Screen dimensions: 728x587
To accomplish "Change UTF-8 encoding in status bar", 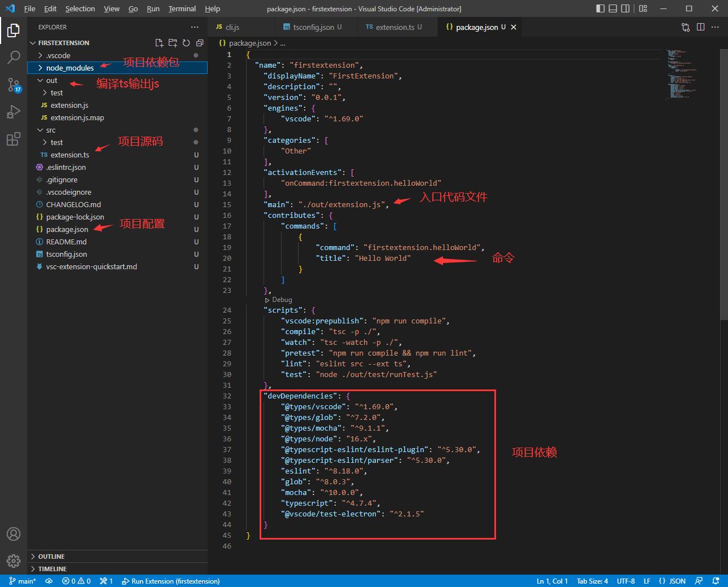I will click(x=626, y=581).
